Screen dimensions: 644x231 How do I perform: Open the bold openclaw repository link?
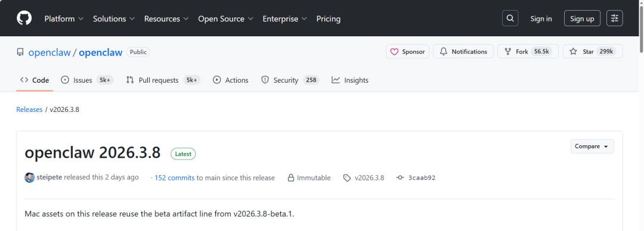point(101,52)
